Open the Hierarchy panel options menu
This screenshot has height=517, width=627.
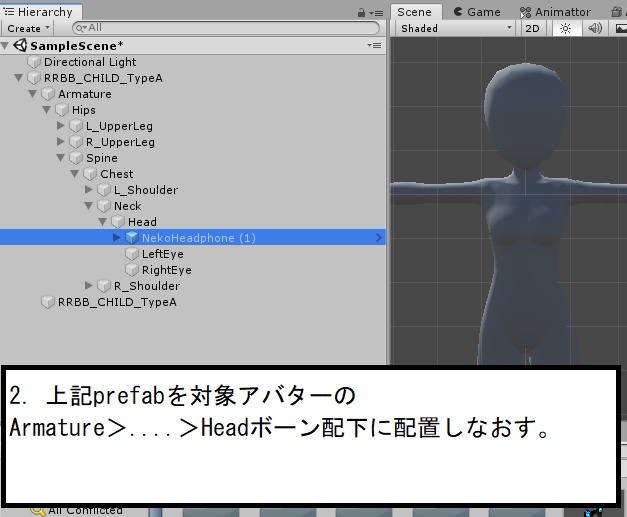click(376, 13)
